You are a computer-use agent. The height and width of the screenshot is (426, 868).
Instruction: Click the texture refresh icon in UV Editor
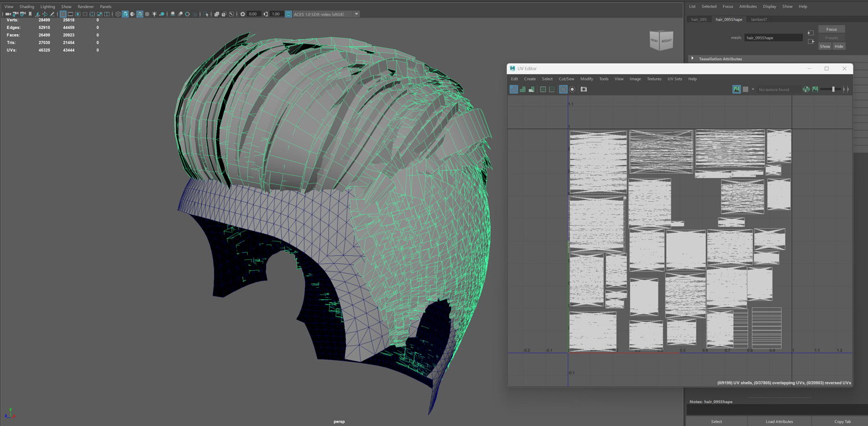tap(807, 89)
